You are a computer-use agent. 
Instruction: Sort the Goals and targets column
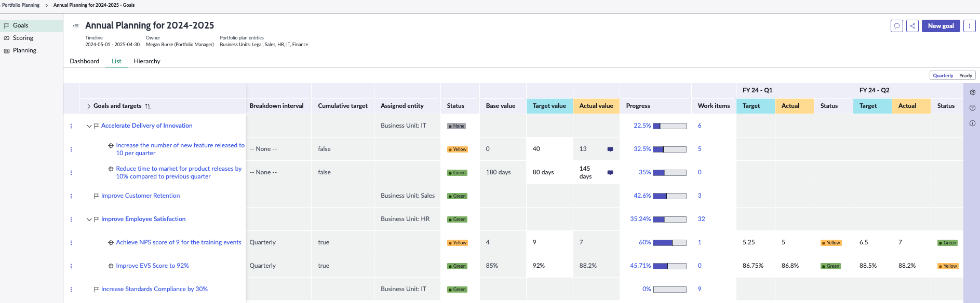click(x=148, y=106)
